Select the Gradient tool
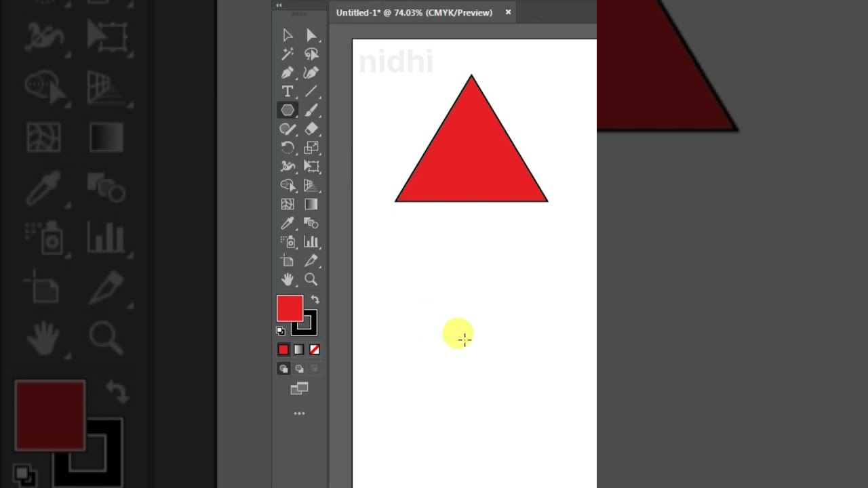Image resolution: width=868 pixels, height=488 pixels. pyautogui.click(x=311, y=204)
